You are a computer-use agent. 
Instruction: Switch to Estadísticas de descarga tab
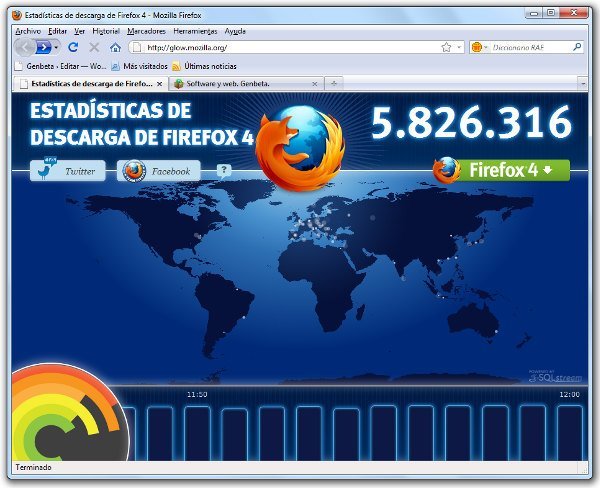tap(90, 83)
